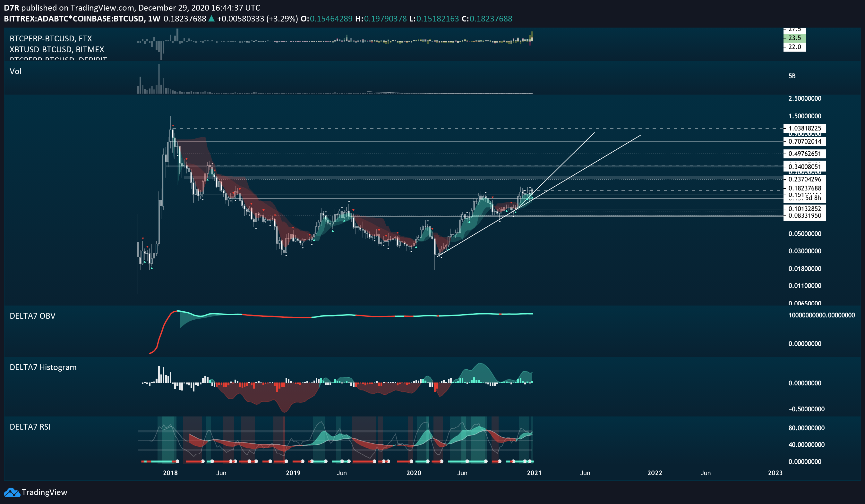Click the -0.50000000 histogram scale label
This screenshot has height=504, width=865.
point(806,409)
